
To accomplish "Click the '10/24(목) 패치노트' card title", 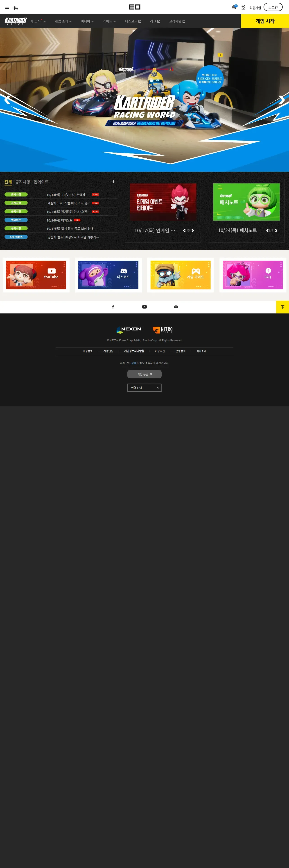I will pos(237,231).
